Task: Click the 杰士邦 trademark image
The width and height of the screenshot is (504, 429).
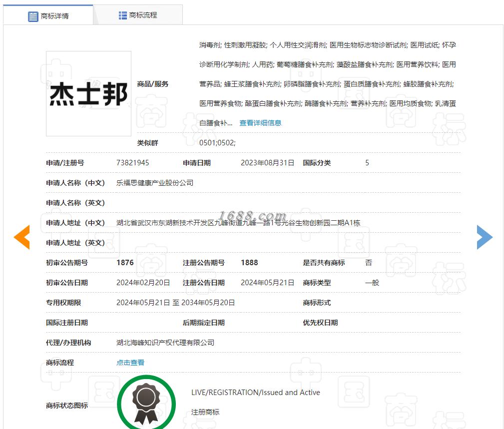Action: [x=88, y=93]
